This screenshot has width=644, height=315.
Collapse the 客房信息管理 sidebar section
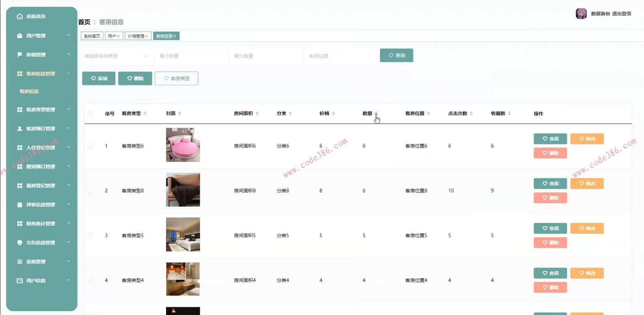[x=68, y=73]
